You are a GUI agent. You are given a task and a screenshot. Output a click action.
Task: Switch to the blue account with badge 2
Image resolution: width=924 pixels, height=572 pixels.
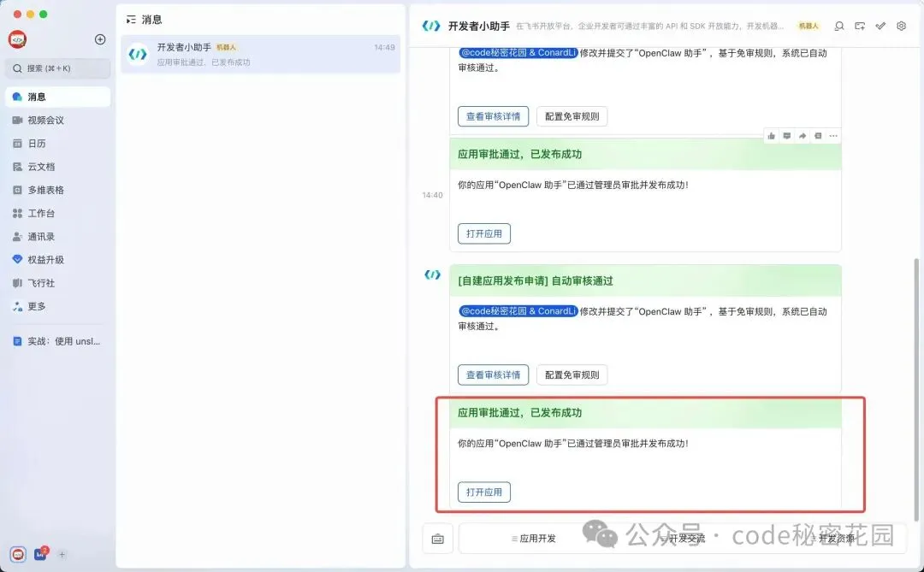pyautogui.click(x=40, y=554)
